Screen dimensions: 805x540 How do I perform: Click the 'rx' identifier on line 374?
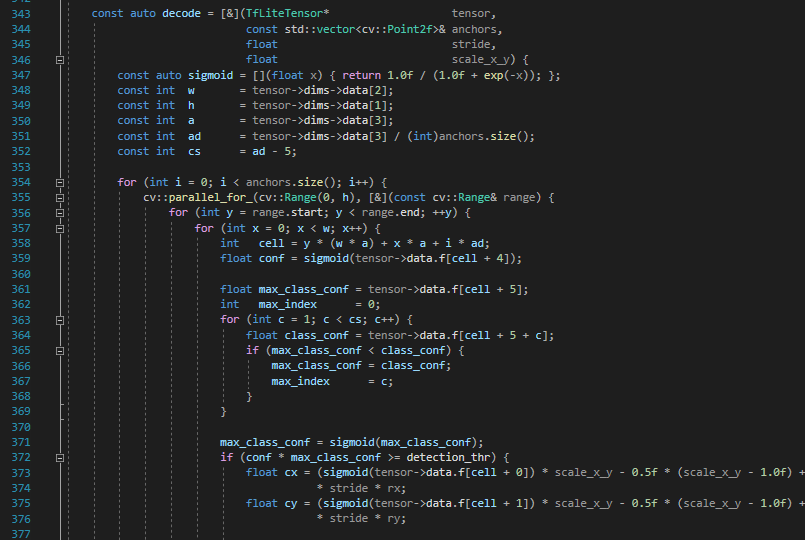point(396,488)
